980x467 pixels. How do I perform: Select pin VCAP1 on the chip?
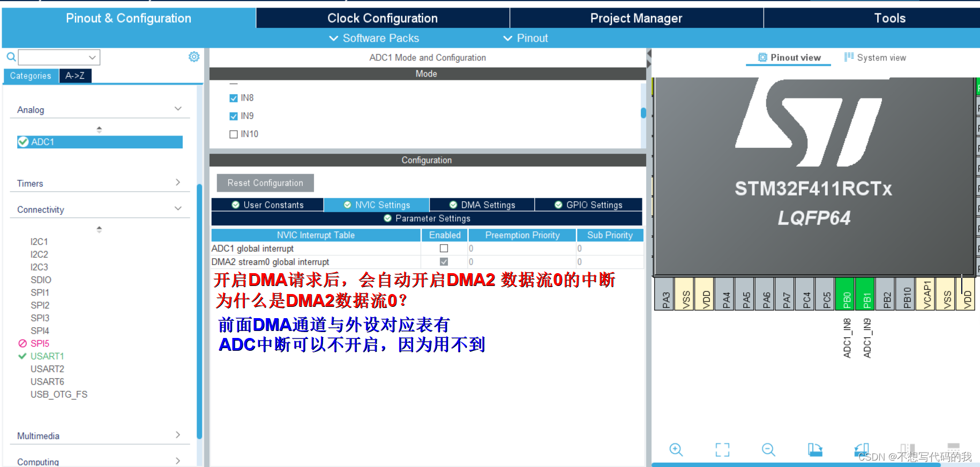[926, 294]
